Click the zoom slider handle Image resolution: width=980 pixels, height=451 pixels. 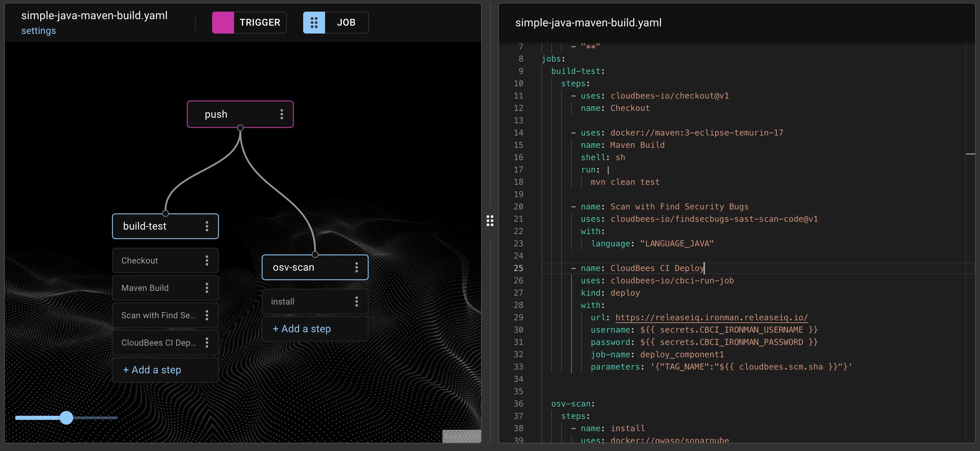(x=67, y=417)
